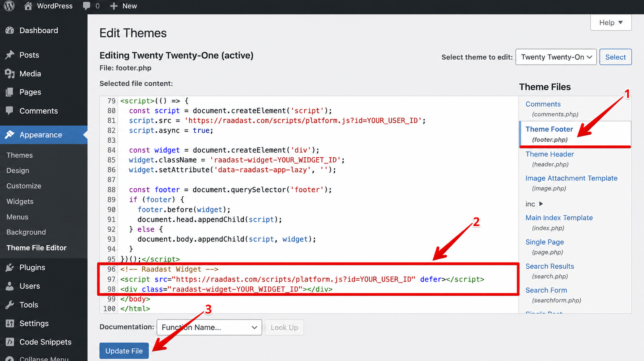
Task: Go to Posts menu
Action: (29, 55)
